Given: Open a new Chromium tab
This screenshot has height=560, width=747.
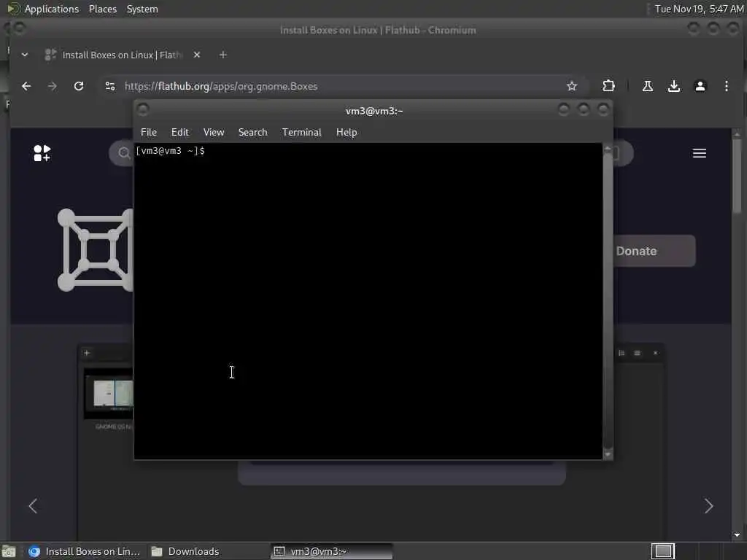Looking at the screenshot, I should tap(223, 55).
